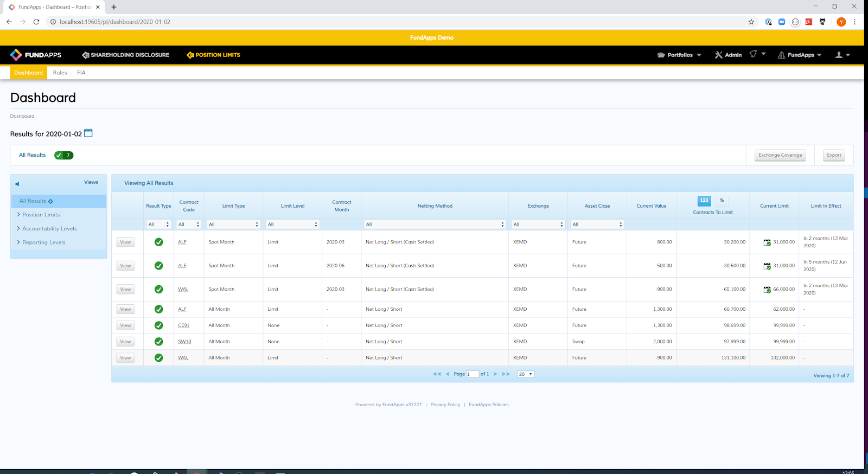Bookmark this page with star icon
This screenshot has width=868, height=474.
point(751,22)
